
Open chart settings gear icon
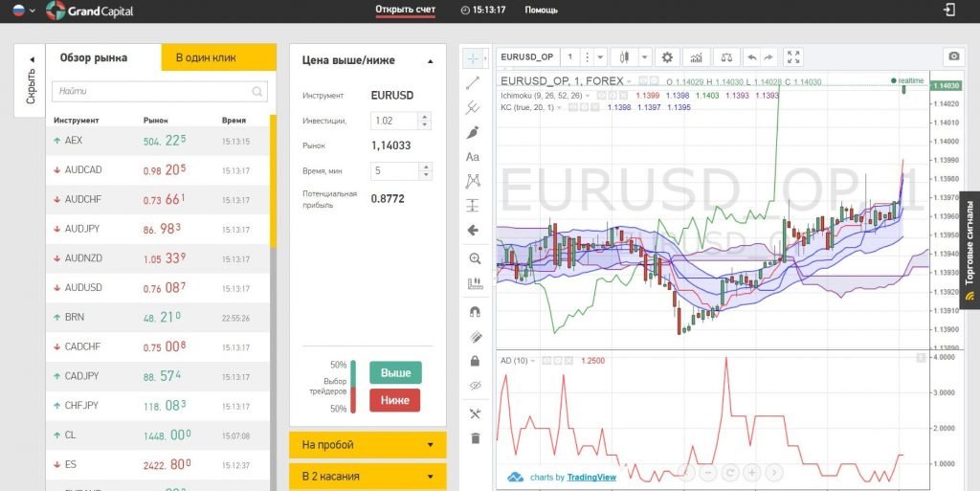point(667,56)
